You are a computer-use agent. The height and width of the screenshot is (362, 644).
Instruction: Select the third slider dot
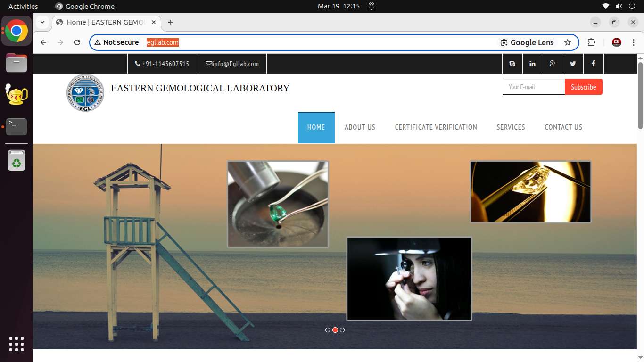[x=342, y=330]
